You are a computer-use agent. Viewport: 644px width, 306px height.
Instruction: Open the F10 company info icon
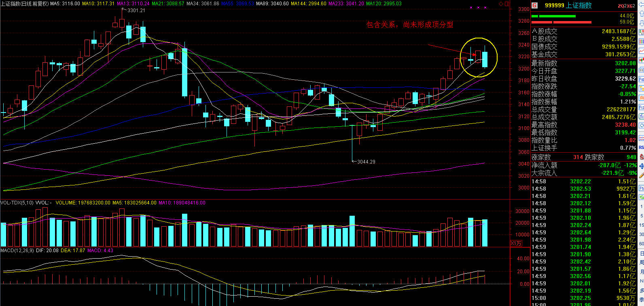[x=641, y=79]
